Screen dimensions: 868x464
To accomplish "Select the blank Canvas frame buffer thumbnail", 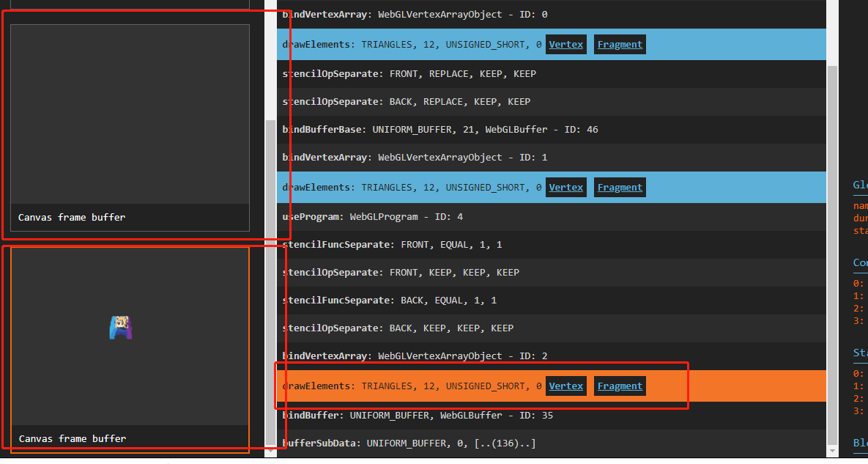I will [x=130, y=128].
